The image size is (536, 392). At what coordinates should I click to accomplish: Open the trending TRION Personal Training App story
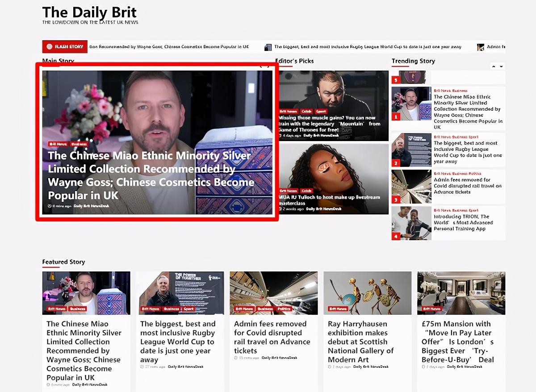click(x=463, y=222)
